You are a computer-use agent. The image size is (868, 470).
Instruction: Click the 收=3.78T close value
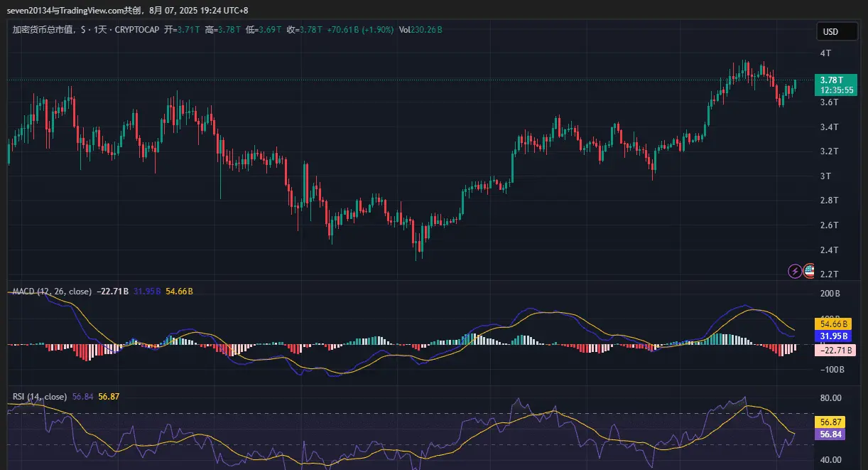tap(305, 30)
